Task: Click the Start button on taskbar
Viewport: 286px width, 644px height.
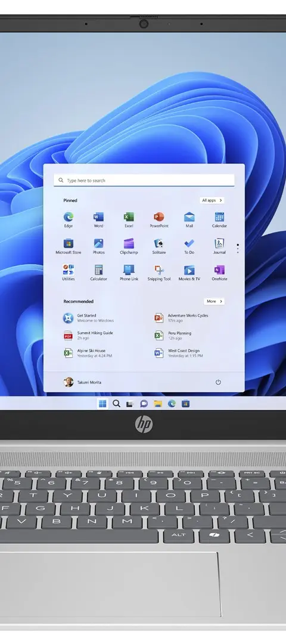Action: point(102,404)
